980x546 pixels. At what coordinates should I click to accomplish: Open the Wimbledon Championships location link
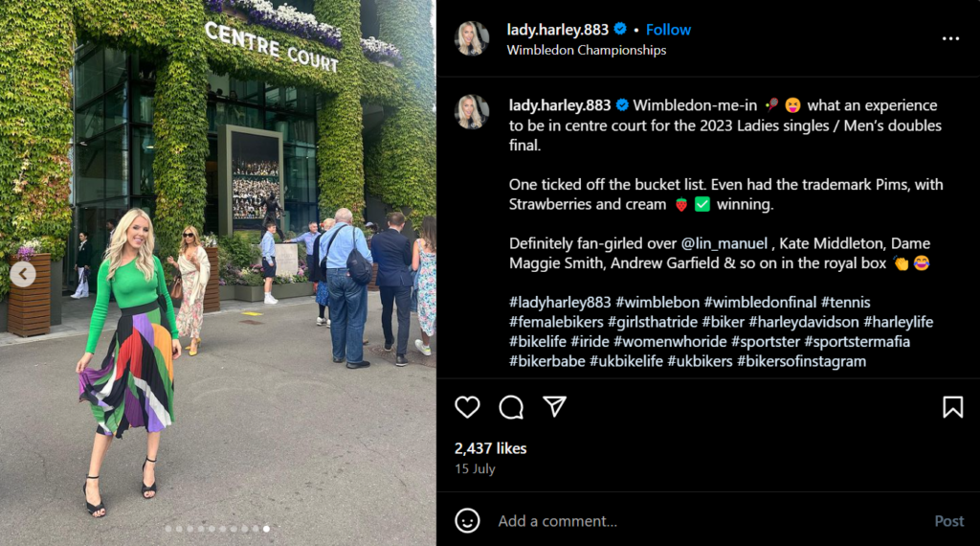point(587,50)
